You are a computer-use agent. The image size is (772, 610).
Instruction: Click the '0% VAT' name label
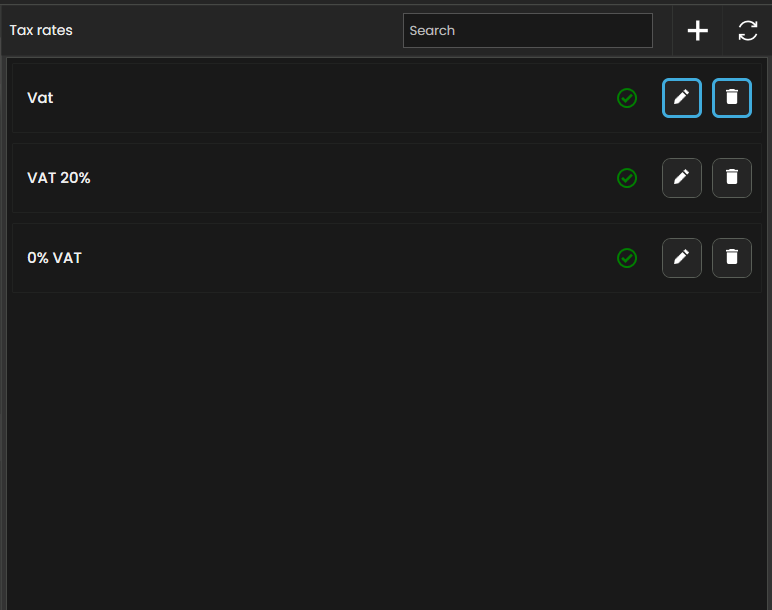[54, 258]
